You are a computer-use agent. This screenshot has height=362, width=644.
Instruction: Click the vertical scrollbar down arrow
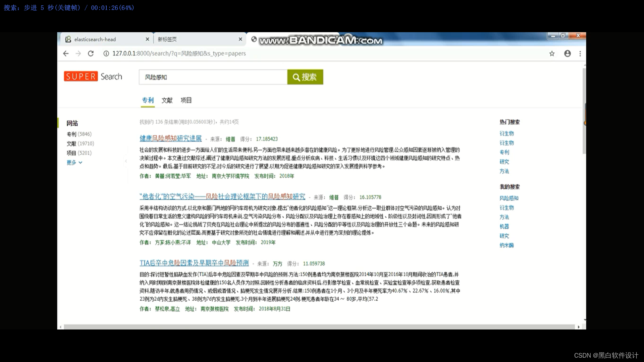pyautogui.click(x=585, y=320)
